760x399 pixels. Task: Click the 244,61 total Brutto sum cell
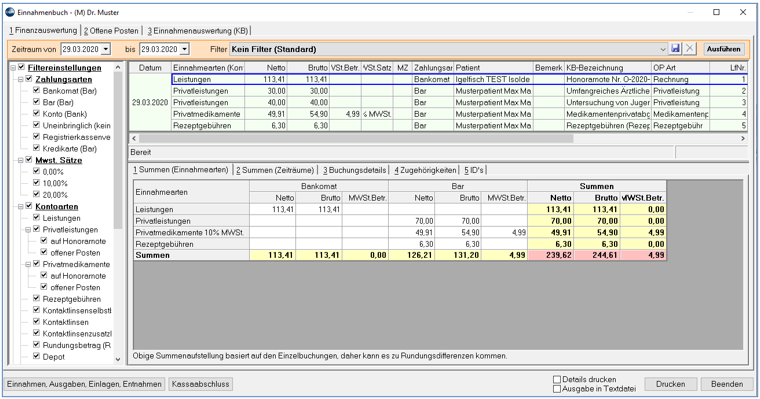coord(597,255)
